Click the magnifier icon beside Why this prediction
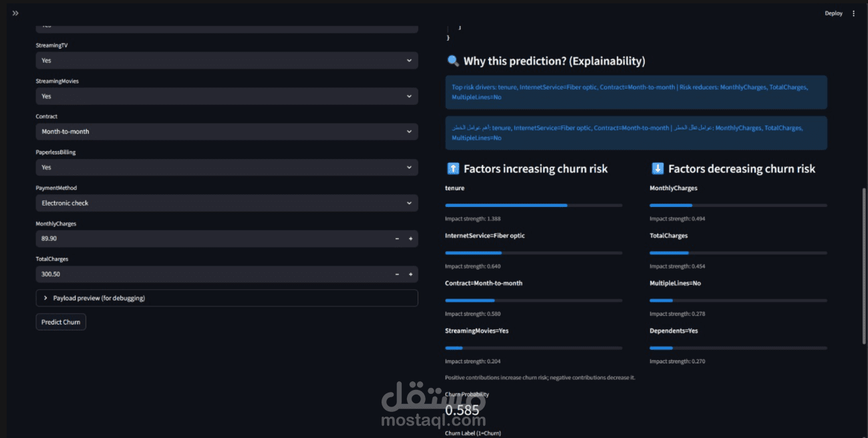This screenshot has width=868, height=438. [x=452, y=61]
